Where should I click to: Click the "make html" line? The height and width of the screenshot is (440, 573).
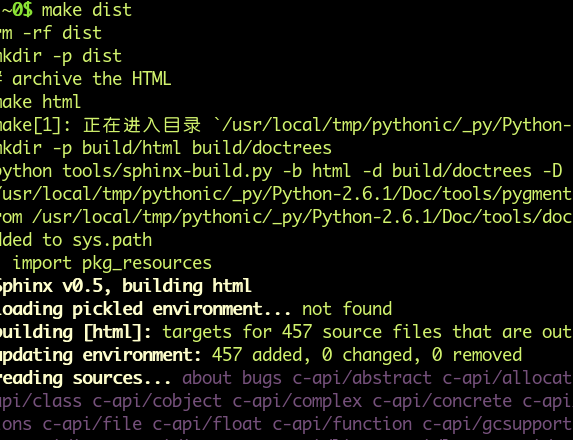(x=40, y=102)
